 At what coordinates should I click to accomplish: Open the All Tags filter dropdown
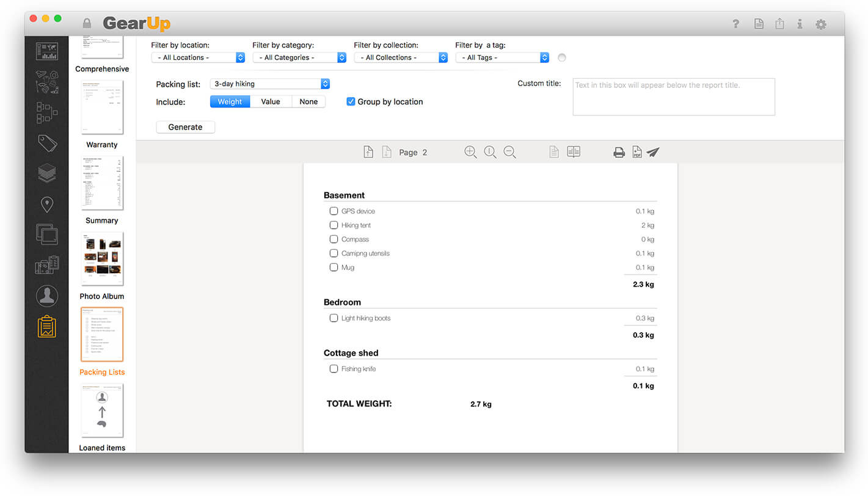coord(502,57)
